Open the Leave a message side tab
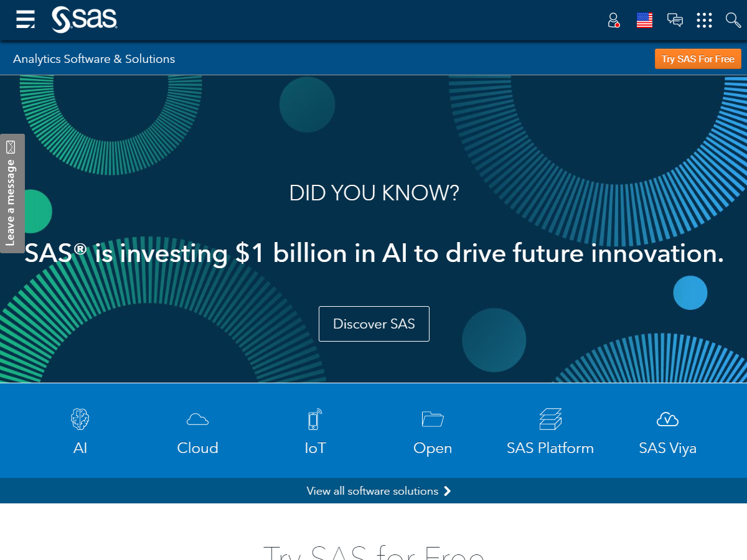This screenshot has width=747, height=560. (12, 194)
